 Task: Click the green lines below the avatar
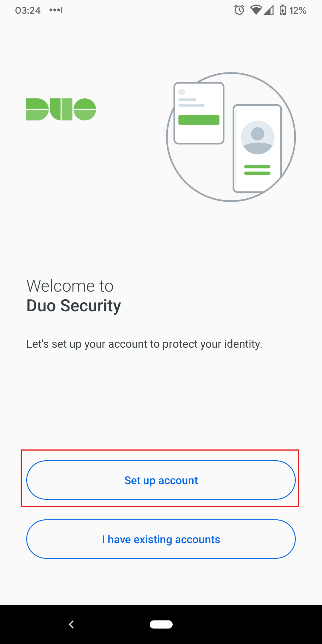(257, 170)
